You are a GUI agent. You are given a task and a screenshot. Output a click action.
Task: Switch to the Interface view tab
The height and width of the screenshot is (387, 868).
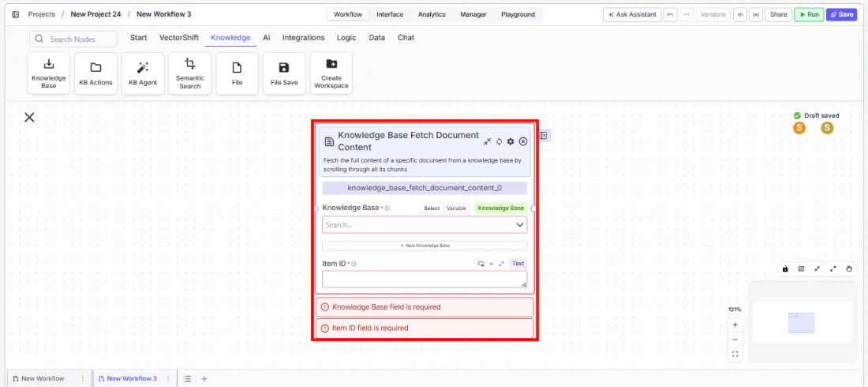390,14
